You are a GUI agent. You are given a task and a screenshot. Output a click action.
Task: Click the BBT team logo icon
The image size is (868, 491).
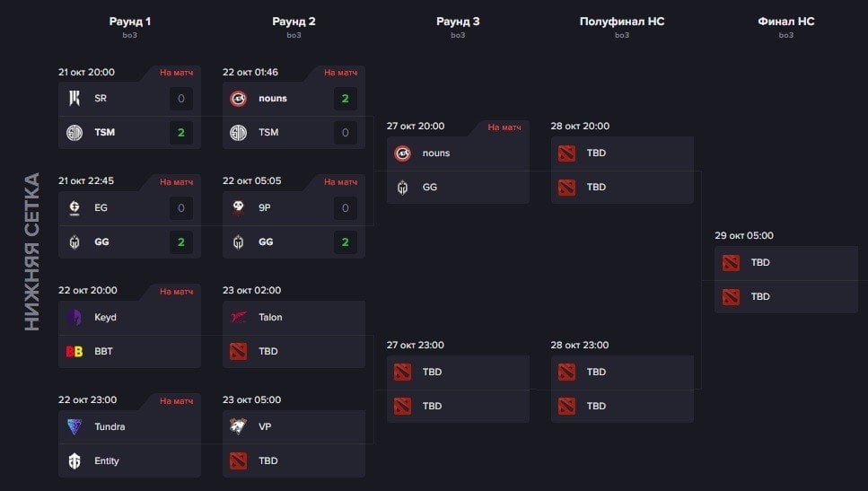pos(75,352)
